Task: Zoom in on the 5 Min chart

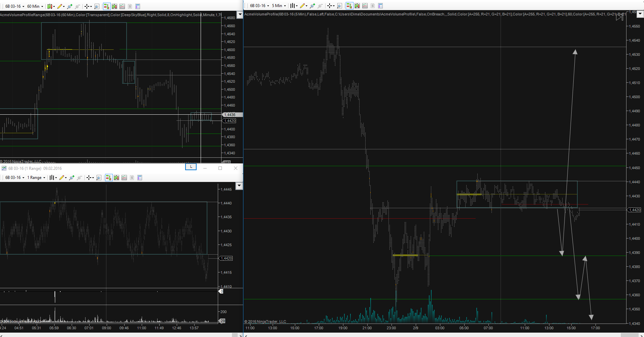Action: click(312, 6)
